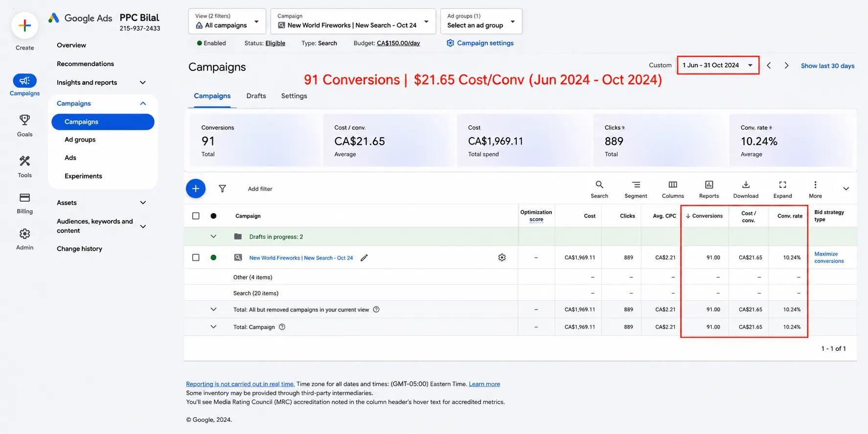The width and height of the screenshot is (868, 434).
Task: Open the More options menu
Action: pyautogui.click(x=815, y=189)
